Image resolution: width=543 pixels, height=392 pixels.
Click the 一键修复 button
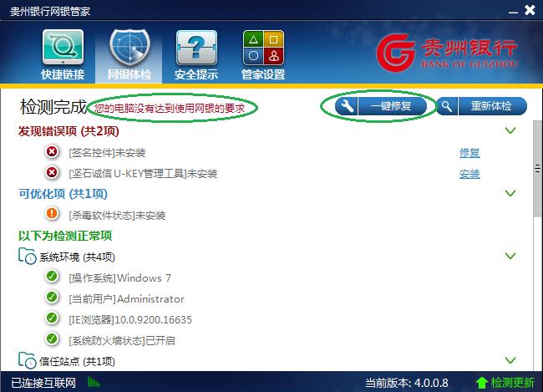381,105
